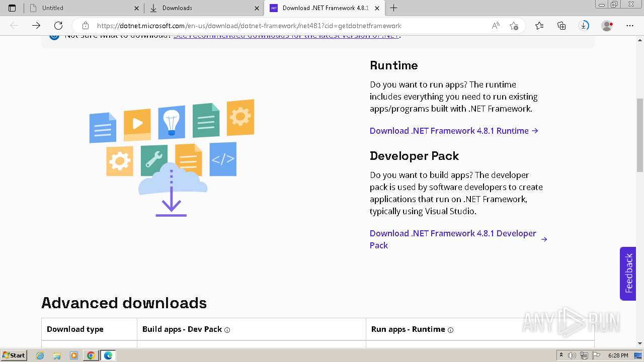Open network tray icon
The width and height of the screenshot is (644, 362).
(x=584, y=355)
